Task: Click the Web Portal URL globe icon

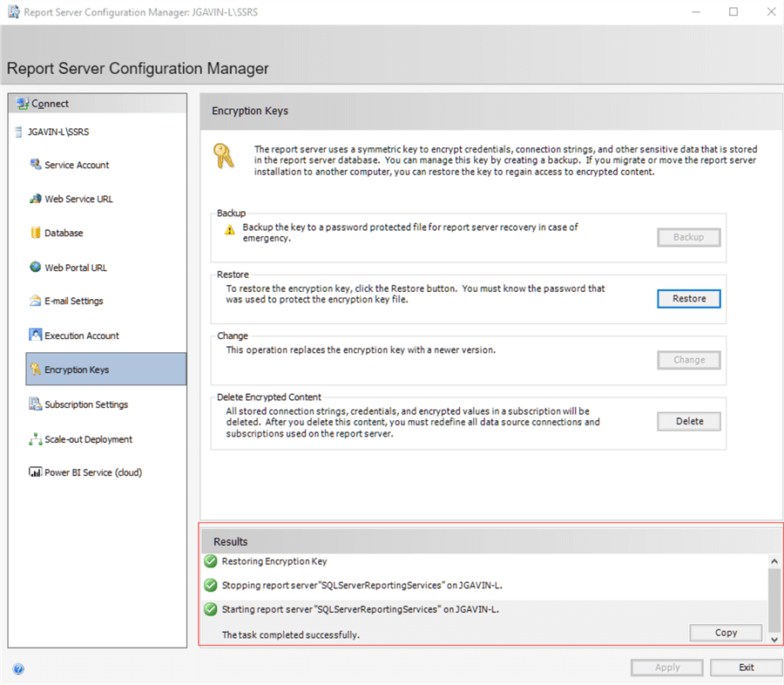Action: tap(35, 268)
